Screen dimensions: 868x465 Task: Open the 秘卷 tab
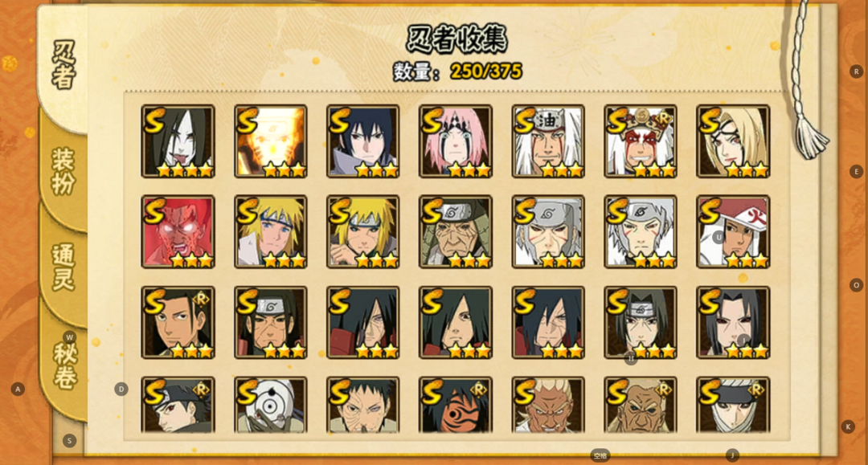click(x=64, y=365)
